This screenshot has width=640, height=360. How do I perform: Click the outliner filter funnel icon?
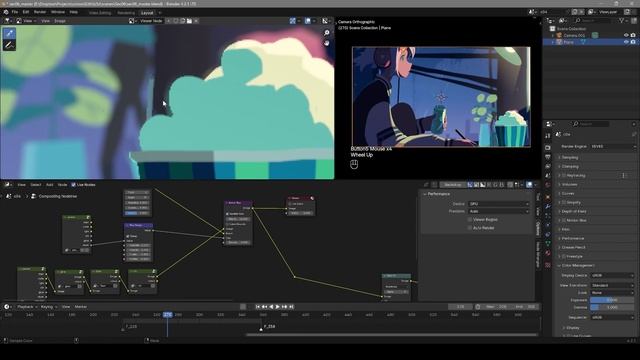click(622, 20)
